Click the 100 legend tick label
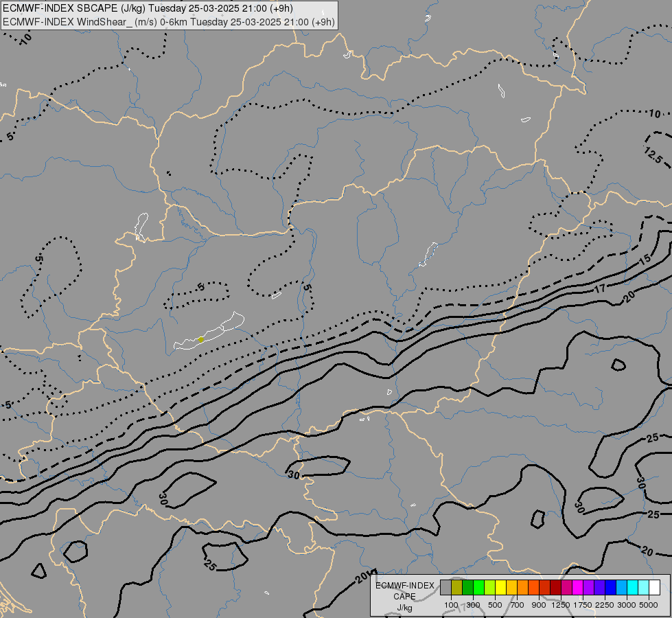 coord(451,605)
